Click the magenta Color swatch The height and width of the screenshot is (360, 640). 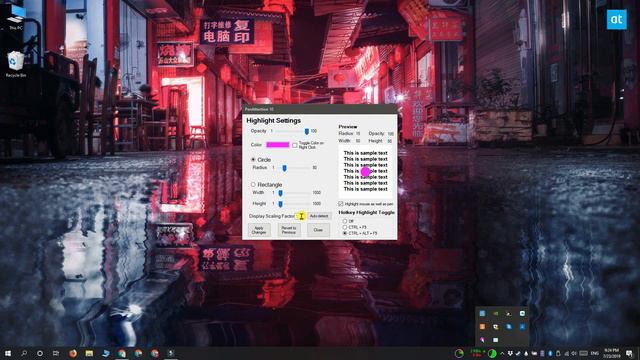pos(278,145)
